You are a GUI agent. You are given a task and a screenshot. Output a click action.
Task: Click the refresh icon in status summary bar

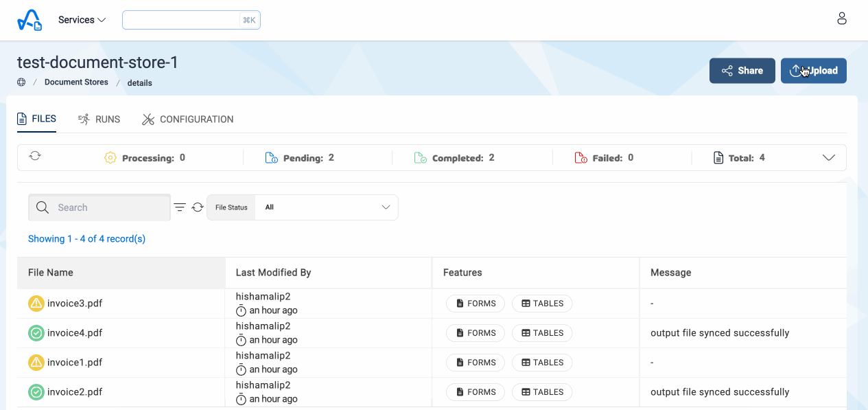pos(35,156)
